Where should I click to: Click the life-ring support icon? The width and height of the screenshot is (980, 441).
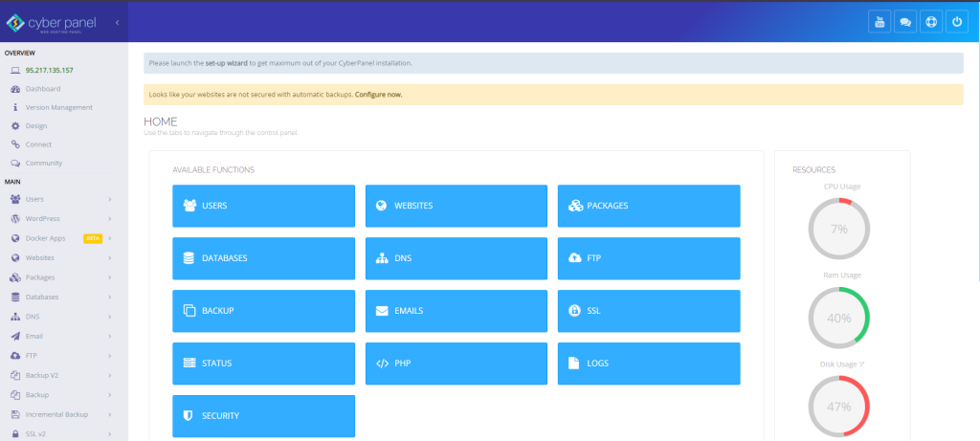pyautogui.click(x=931, y=22)
